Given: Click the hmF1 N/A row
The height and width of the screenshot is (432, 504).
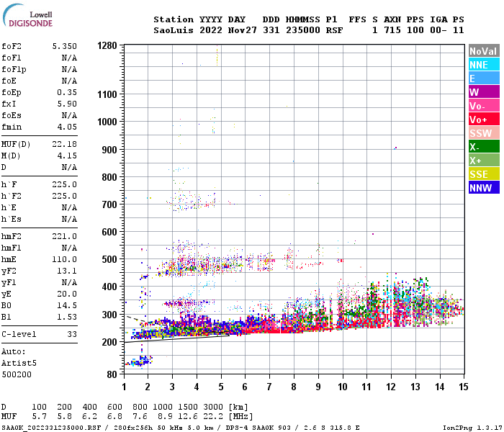Looking at the screenshot, I should [x=39, y=248].
